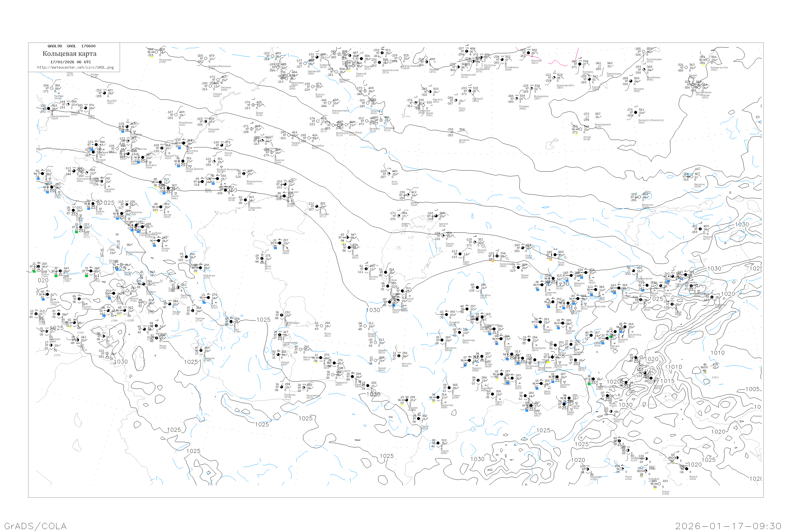The height and width of the screenshot is (532, 798).
Task: Click the Камышин station plot circle
Action: (x=206, y=122)
